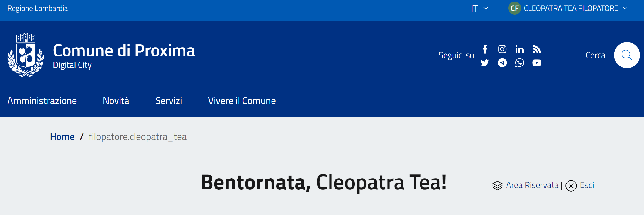Screen dimensions: 644x215
Task: Go to Vivere il Comune section
Action: click(x=242, y=101)
